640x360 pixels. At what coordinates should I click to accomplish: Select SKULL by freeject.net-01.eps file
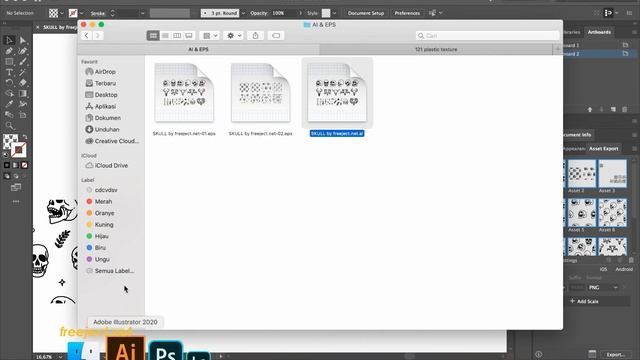[x=184, y=100]
